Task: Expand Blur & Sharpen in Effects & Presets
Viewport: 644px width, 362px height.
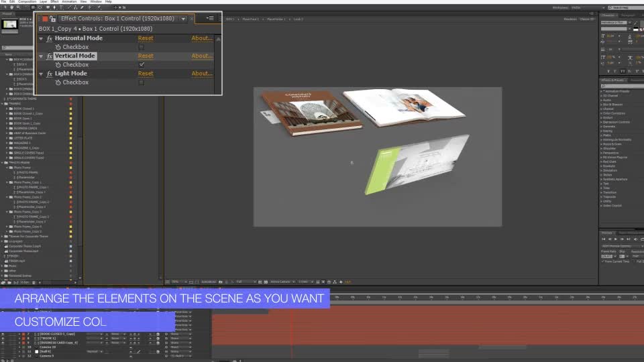Action: pyautogui.click(x=601, y=105)
